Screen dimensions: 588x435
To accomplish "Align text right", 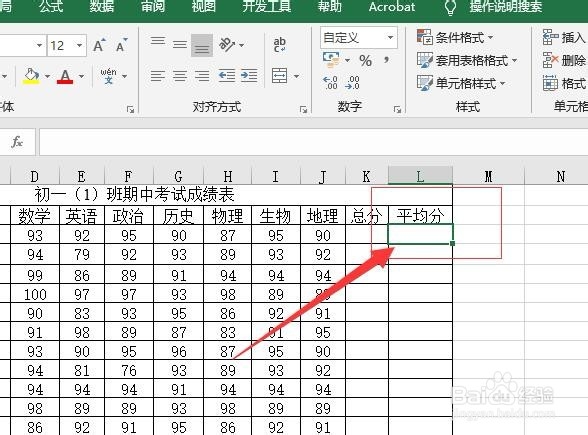I will [x=202, y=76].
